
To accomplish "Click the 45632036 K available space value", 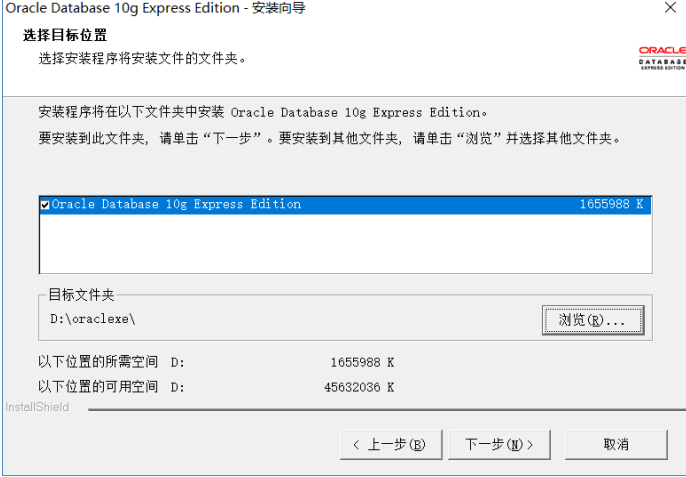I will click(x=359, y=387).
